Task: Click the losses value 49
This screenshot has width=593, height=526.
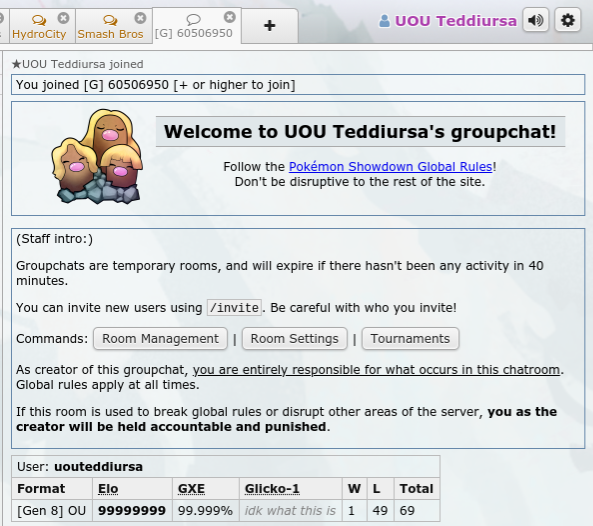Action: (x=380, y=510)
